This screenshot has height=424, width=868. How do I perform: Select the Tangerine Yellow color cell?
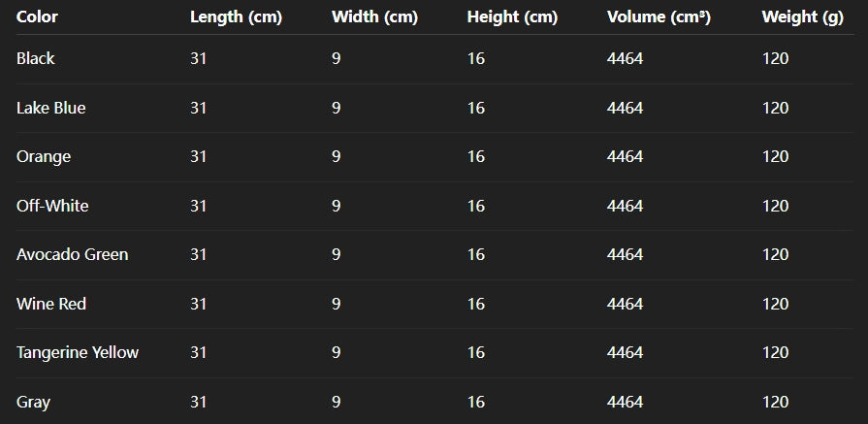point(78,352)
